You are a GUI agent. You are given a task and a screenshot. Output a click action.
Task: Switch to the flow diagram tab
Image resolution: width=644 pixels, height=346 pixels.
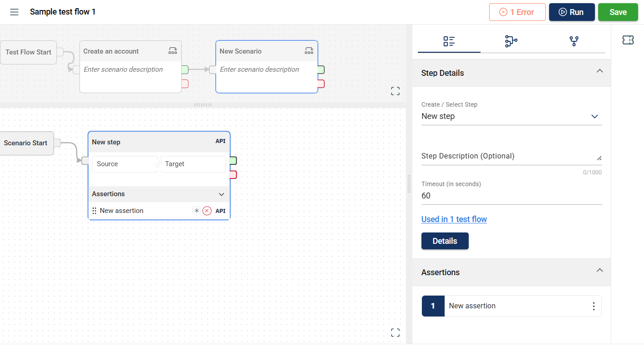[511, 42]
